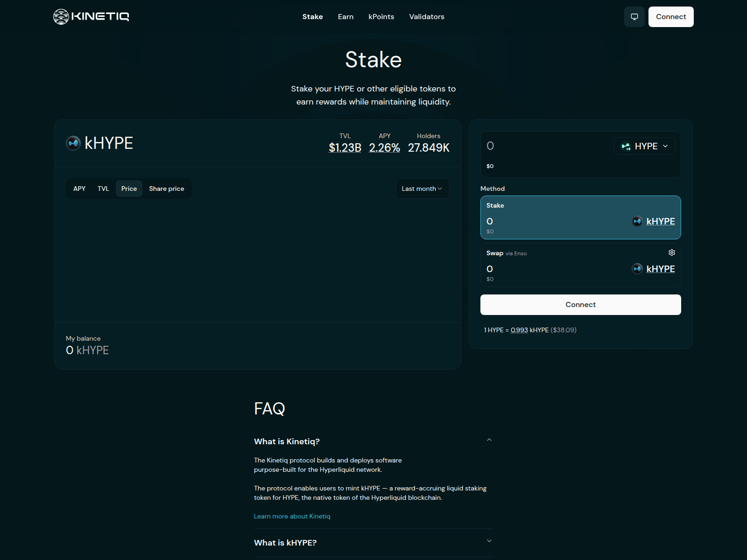Click kHYPE icon in Swap method row
The height and width of the screenshot is (560, 747).
(637, 269)
